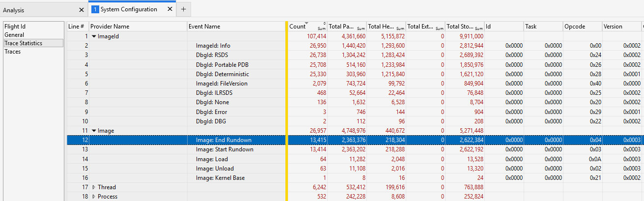Select the Image: Unload row
This screenshot has width=644, height=201.
click(354, 169)
